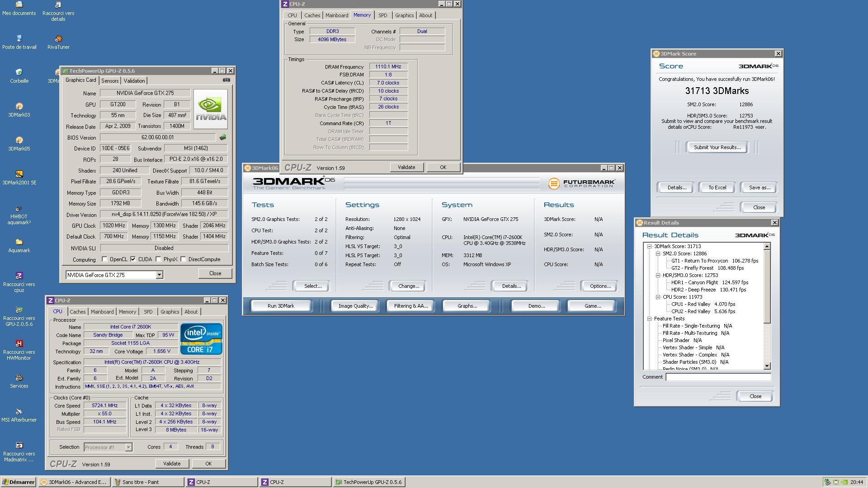
Task: Toggle the DirectCompute checkbox in GPU-Z
Action: [183, 259]
